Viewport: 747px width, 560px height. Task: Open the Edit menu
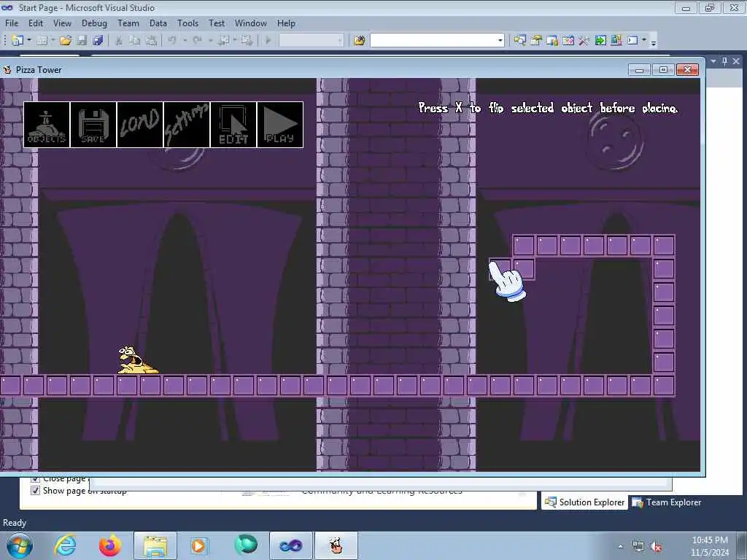click(36, 23)
